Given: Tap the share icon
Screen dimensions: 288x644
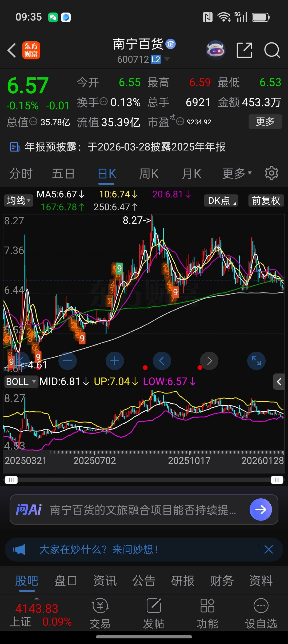Looking at the screenshot, I should pyautogui.click(x=245, y=50).
